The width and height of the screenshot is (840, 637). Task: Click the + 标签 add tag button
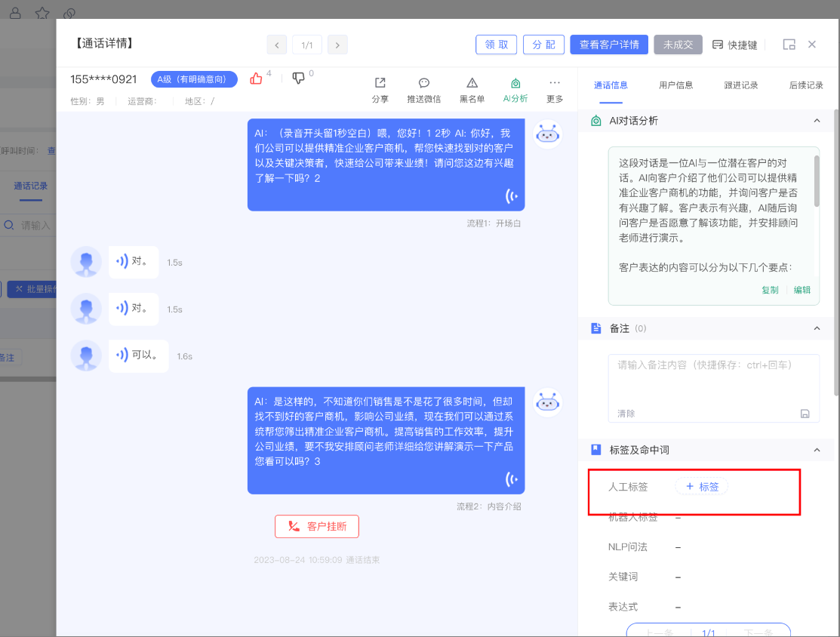701,487
